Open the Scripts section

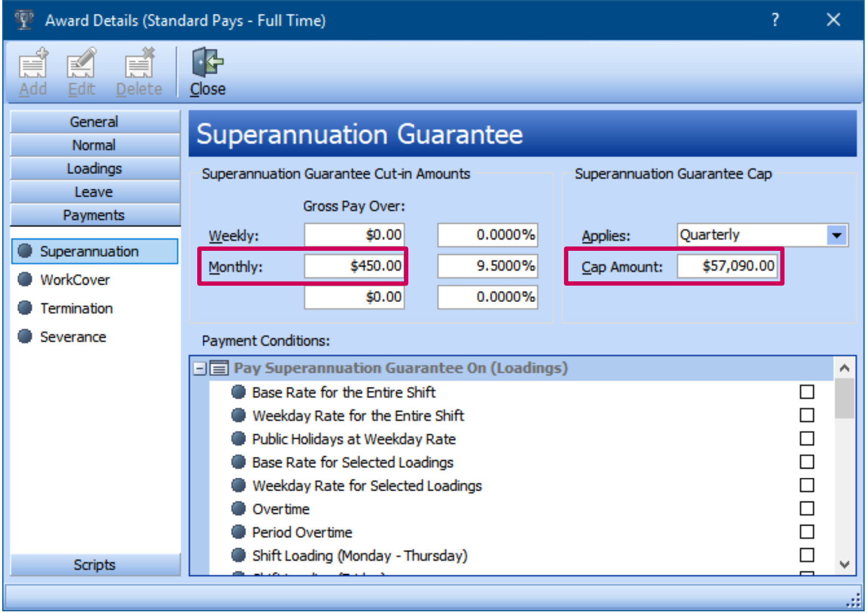95,565
